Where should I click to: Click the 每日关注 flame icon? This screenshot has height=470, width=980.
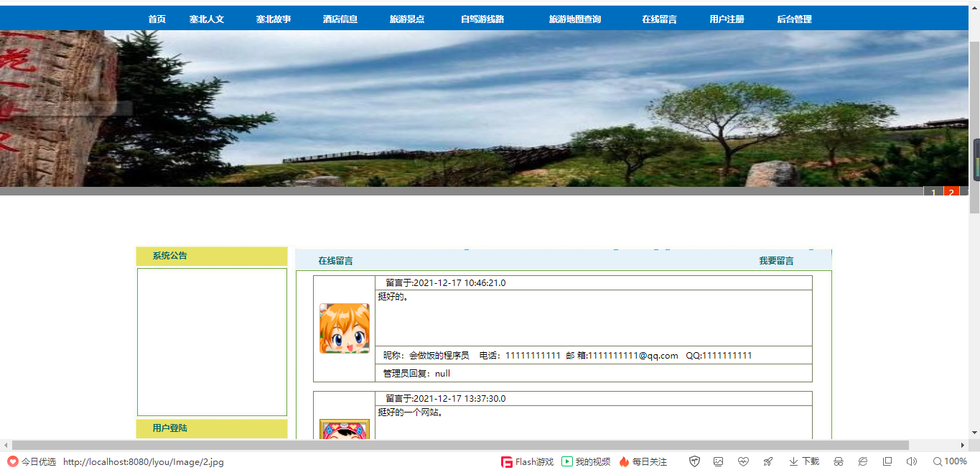[624, 461]
